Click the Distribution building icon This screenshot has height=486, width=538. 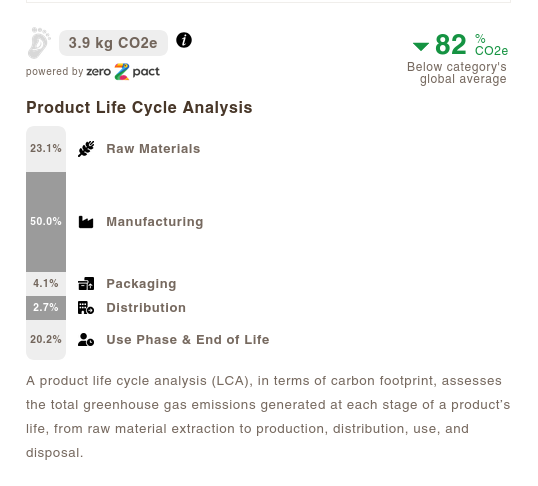86,308
